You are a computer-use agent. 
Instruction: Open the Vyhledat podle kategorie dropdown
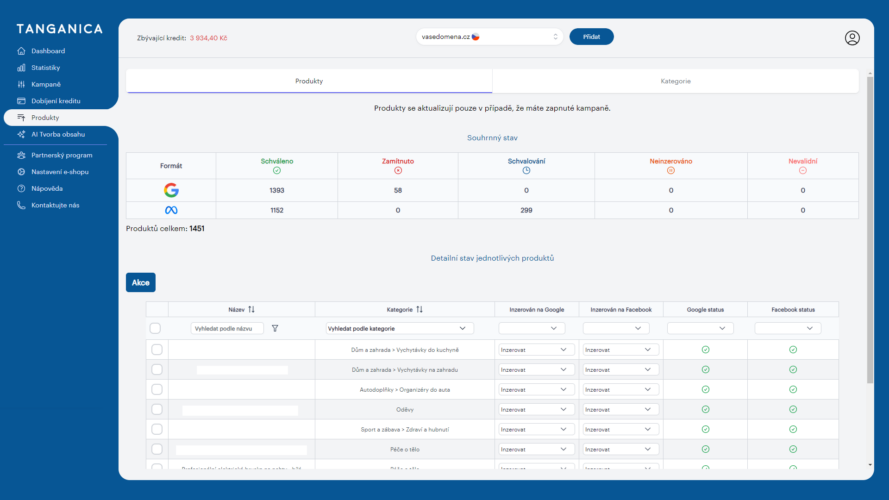pyautogui.click(x=400, y=328)
